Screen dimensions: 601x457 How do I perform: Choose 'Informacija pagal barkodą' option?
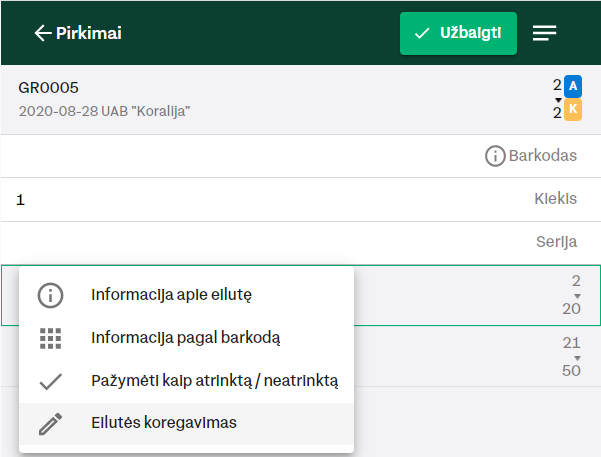185,338
